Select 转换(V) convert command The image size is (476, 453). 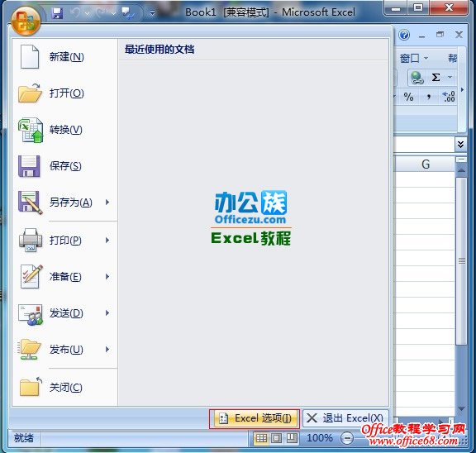point(64,130)
